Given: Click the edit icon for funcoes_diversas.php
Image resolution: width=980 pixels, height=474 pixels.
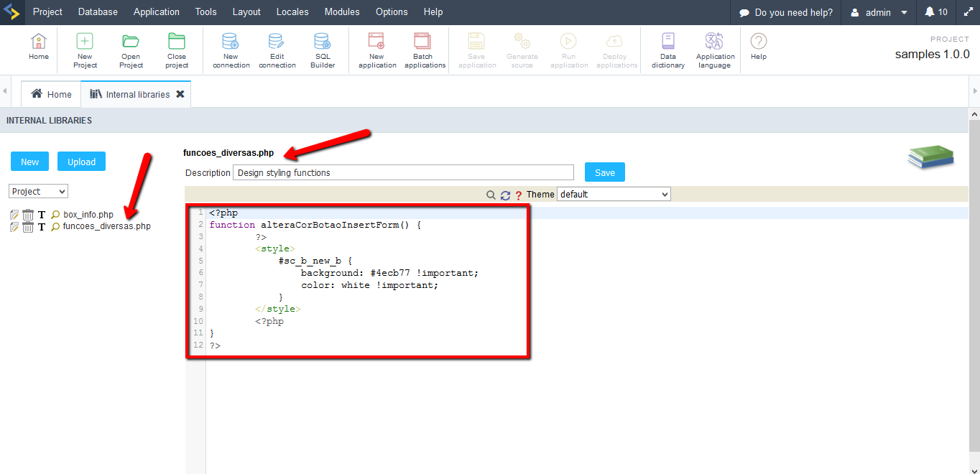Looking at the screenshot, I should coord(14,227).
